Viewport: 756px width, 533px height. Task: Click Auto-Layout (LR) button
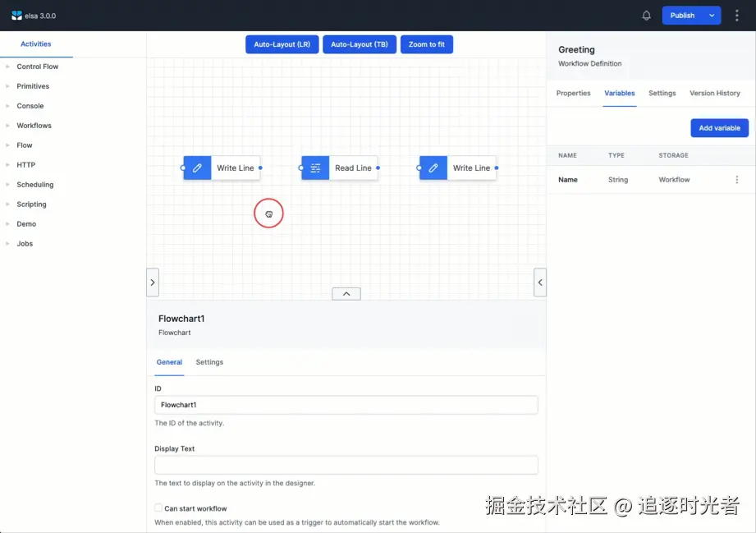282,44
